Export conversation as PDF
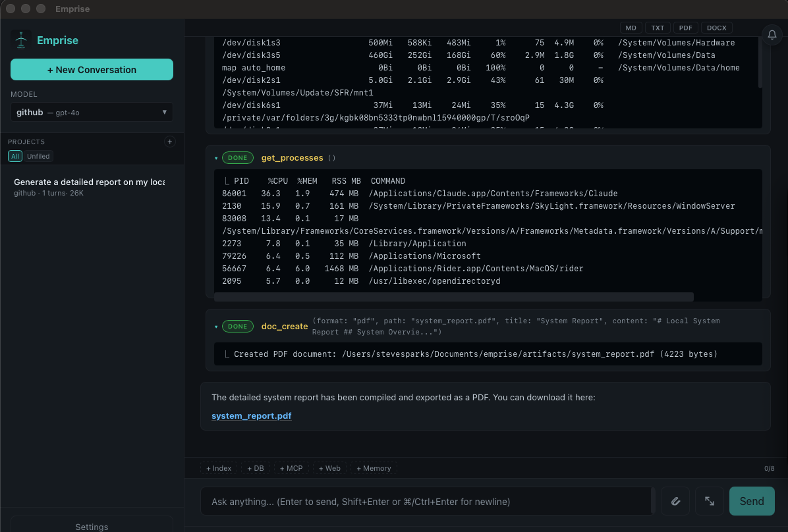Viewport: 788px width, 532px height. tap(685, 28)
